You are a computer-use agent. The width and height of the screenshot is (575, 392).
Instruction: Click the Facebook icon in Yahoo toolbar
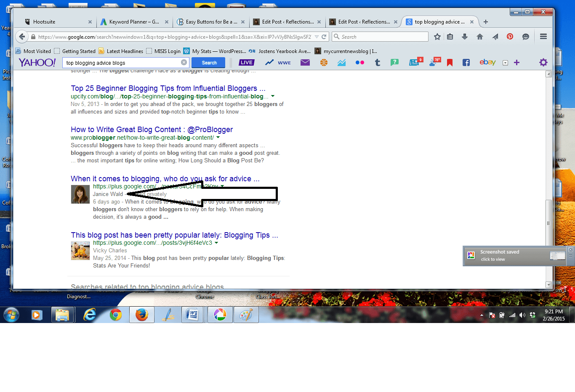[466, 63]
